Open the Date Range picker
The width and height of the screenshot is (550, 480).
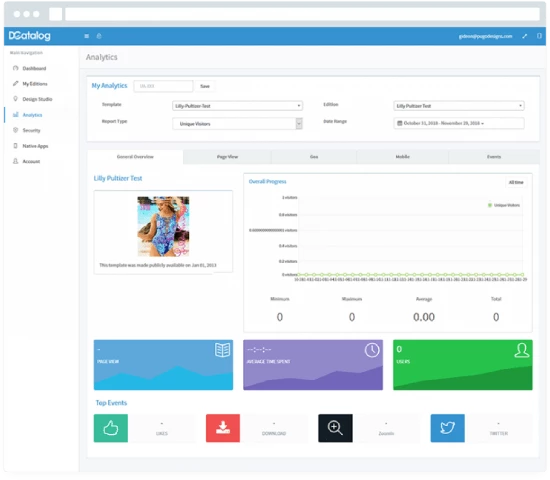coord(459,123)
